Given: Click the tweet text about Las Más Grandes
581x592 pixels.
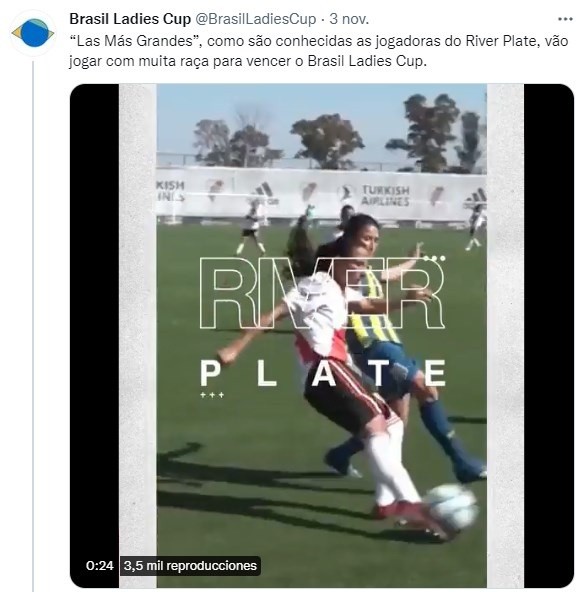Looking at the screenshot, I should (319, 51).
